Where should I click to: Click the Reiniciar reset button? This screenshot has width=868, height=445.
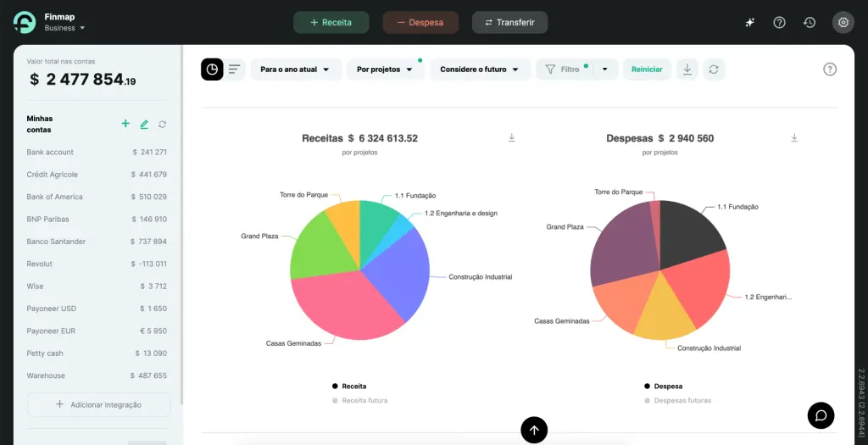coord(647,70)
